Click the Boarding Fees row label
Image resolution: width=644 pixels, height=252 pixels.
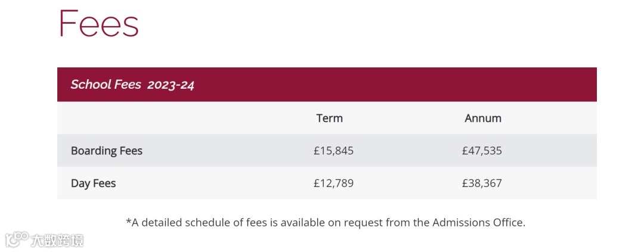(107, 151)
